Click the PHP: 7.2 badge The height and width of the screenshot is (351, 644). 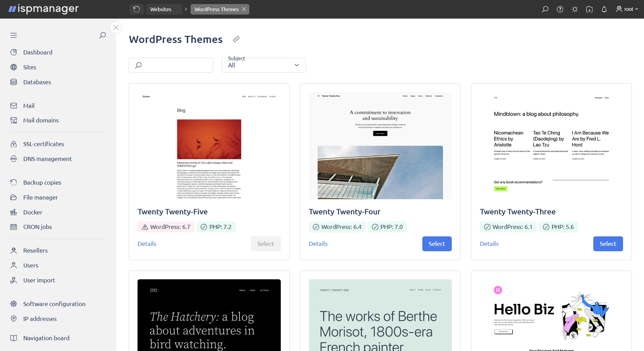point(216,227)
